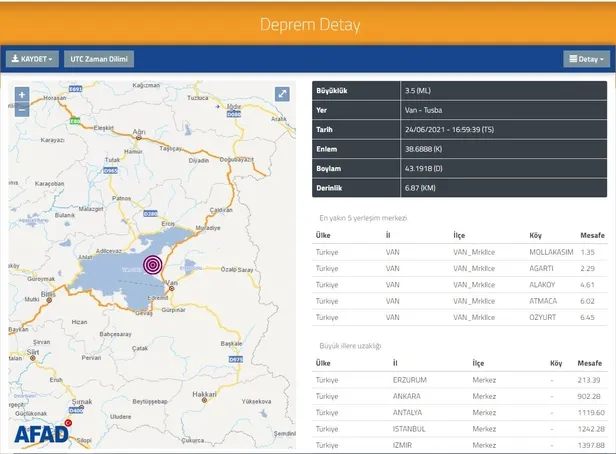The image size is (616, 454).
Task: Click the Mesafe column header in nearest settlements
Action: click(x=589, y=235)
